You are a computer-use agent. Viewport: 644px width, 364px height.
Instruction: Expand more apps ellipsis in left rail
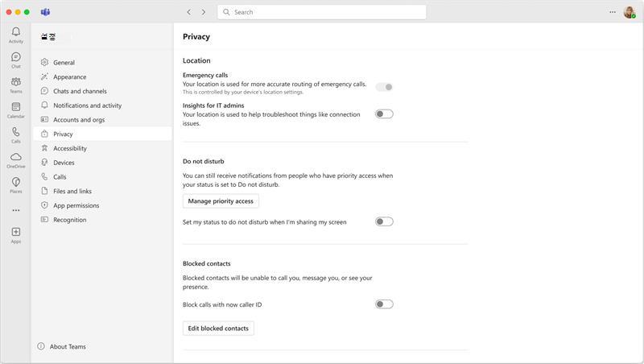[15, 210]
